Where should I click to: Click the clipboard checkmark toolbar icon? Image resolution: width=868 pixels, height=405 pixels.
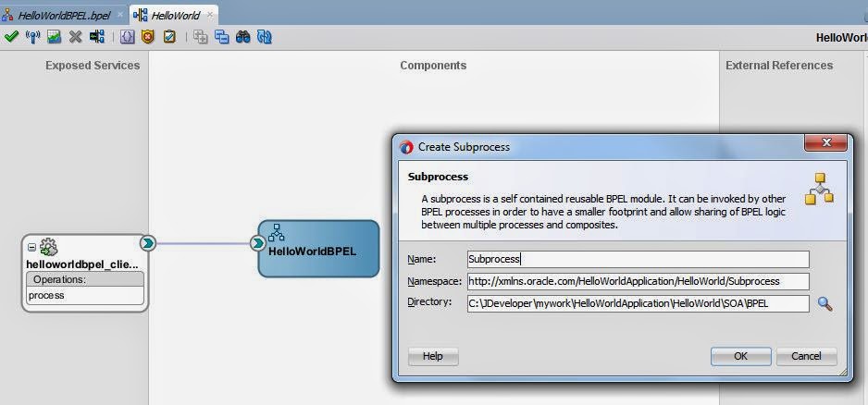pyautogui.click(x=169, y=37)
